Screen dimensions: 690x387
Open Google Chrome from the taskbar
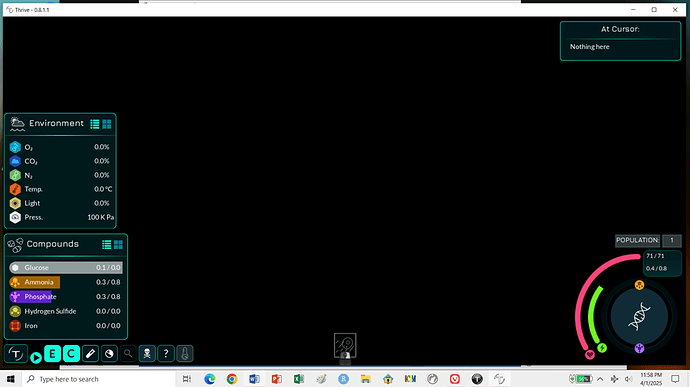[232, 379]
